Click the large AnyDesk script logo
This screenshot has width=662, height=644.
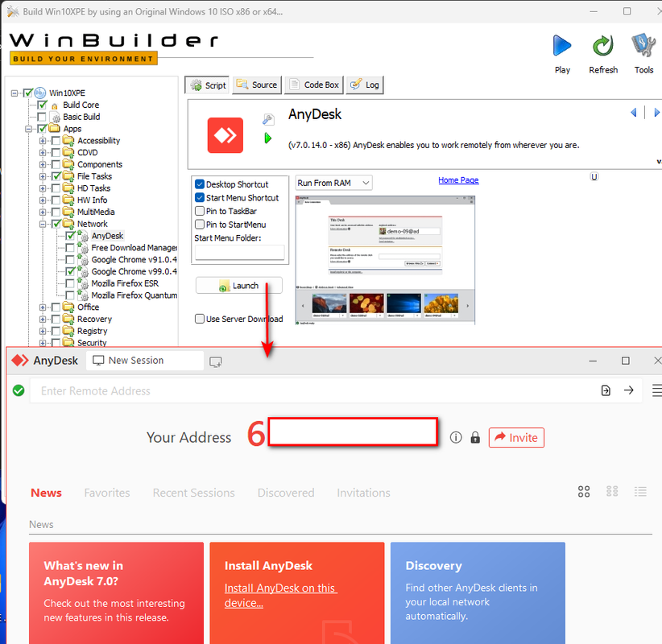(x=225, y=135)
